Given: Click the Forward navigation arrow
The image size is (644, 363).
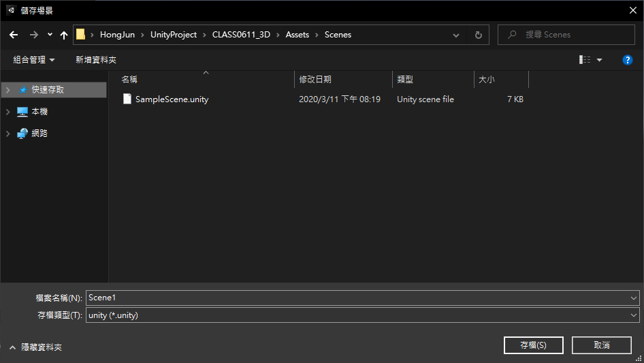Looking at the screenshot, I should (33, 35).
